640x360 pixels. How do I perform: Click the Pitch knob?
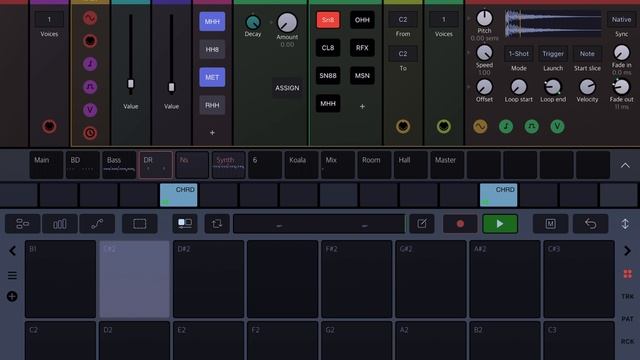484,18
